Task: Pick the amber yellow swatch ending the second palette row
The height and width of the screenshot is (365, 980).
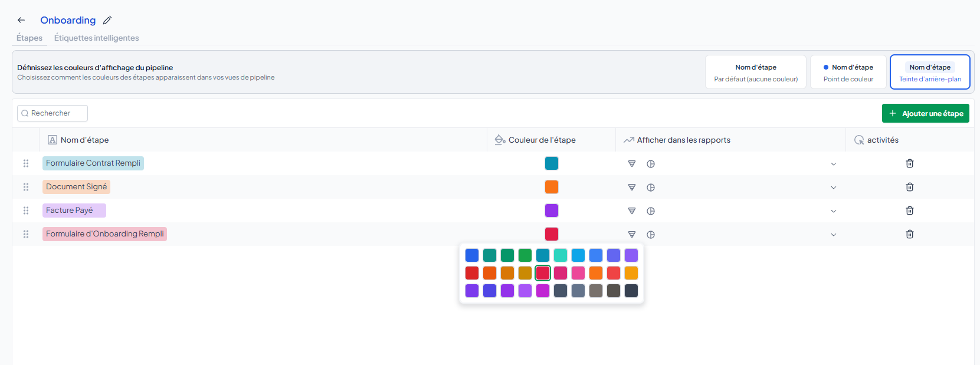Action: coord(631,273)
